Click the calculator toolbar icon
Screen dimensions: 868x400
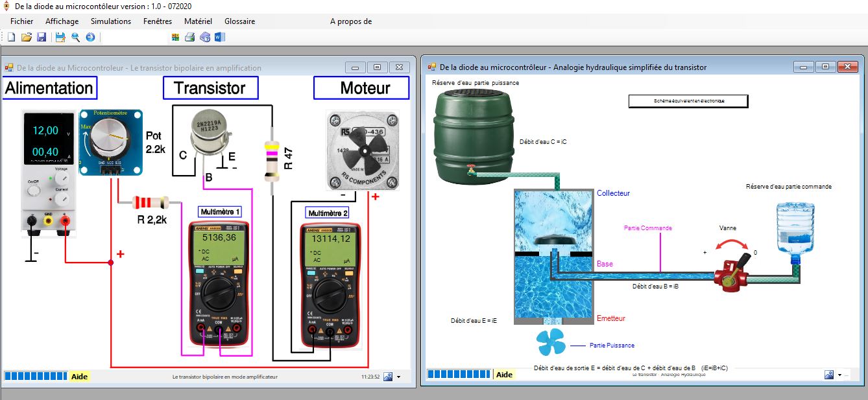tap(175, 37)
